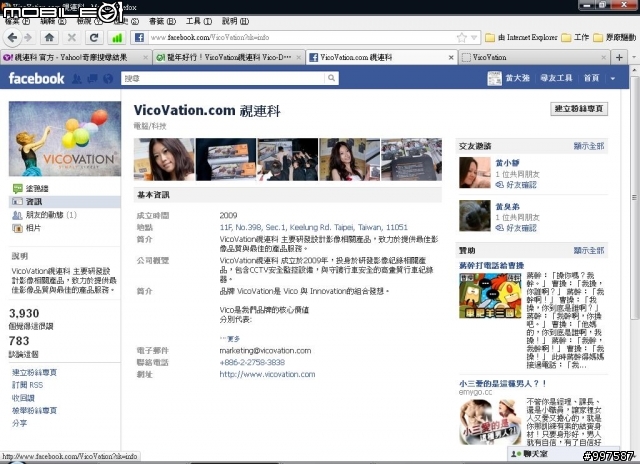Screen dimensions: 640x464
Task: Go back with the browser back arrow
Action: (12, 38)
